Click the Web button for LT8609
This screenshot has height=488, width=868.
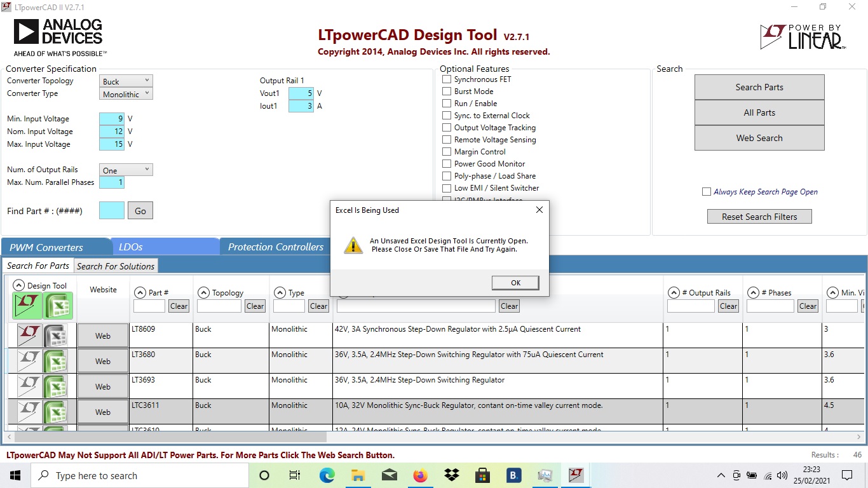103,336
